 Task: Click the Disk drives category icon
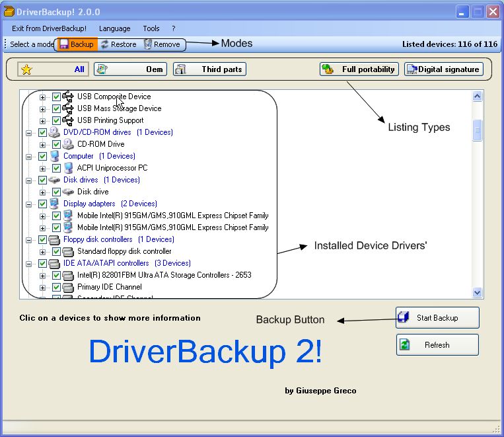tap(54, 180)
